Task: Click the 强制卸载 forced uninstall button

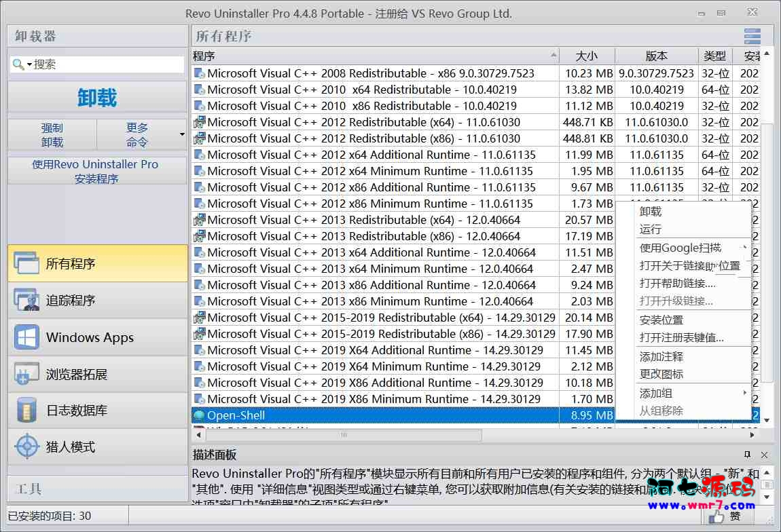Action: click(52, 135)
